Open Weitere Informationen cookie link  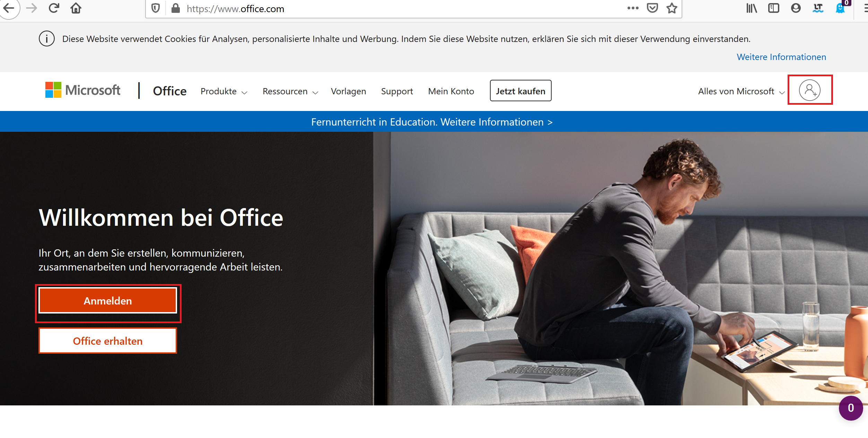tap(781, 57)
